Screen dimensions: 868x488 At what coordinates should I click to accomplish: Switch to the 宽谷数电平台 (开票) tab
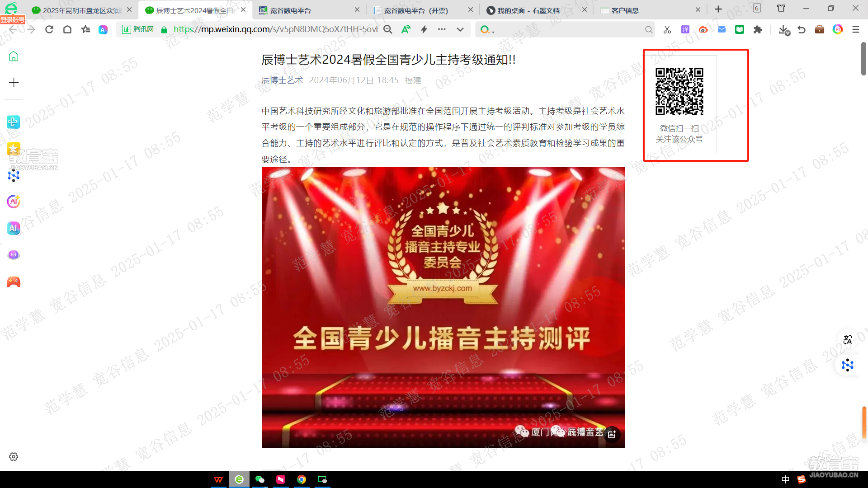pyautogui.click(x=416, y=10)
